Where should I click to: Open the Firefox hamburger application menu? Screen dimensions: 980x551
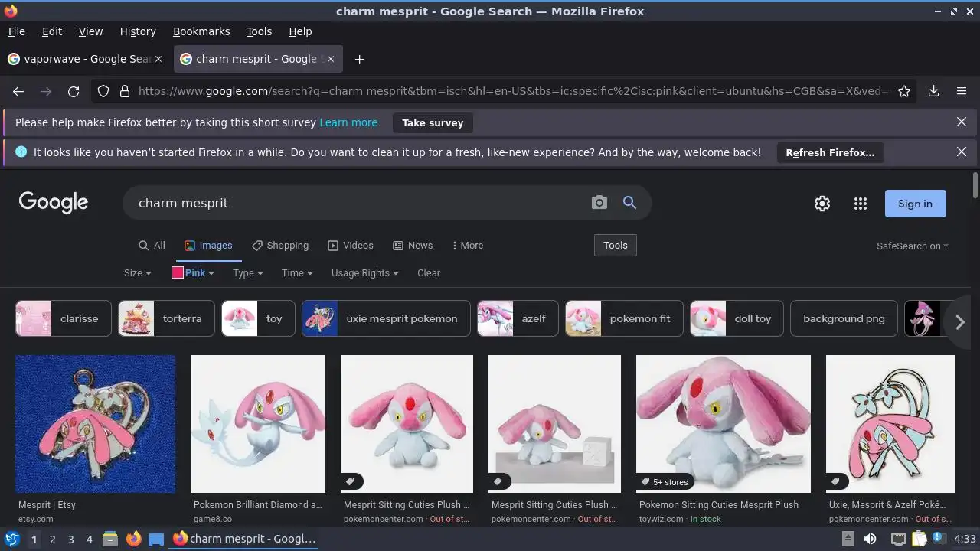point(962,91)
